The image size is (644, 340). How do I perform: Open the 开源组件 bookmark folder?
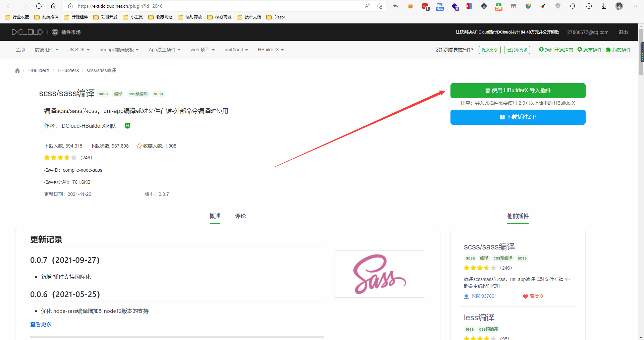click(76, 17)
